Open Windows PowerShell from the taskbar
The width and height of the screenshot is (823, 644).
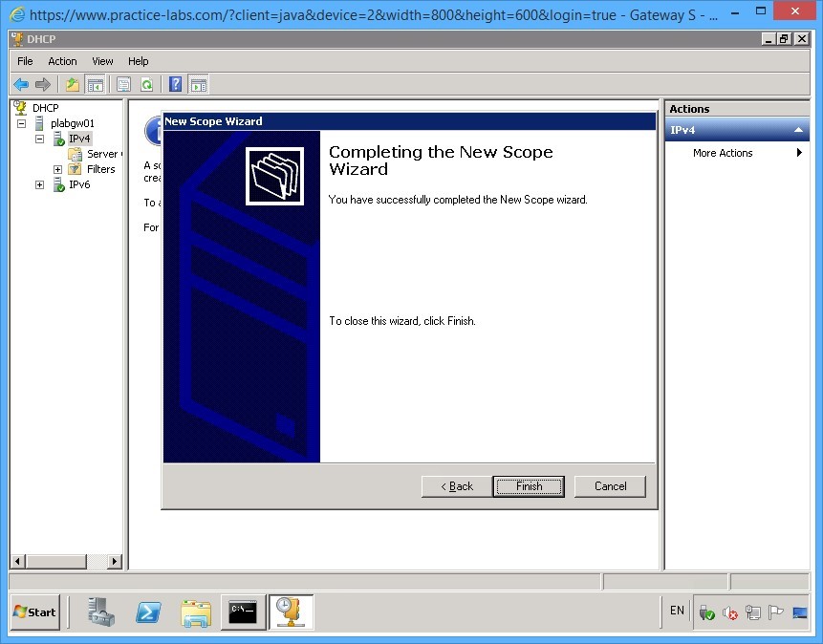tap(148, 612)
